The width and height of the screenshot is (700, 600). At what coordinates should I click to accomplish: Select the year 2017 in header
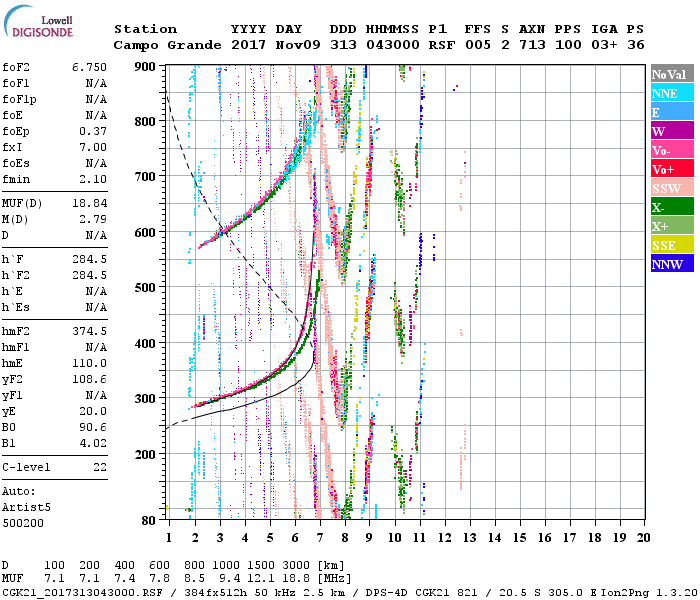click(248, 45)
